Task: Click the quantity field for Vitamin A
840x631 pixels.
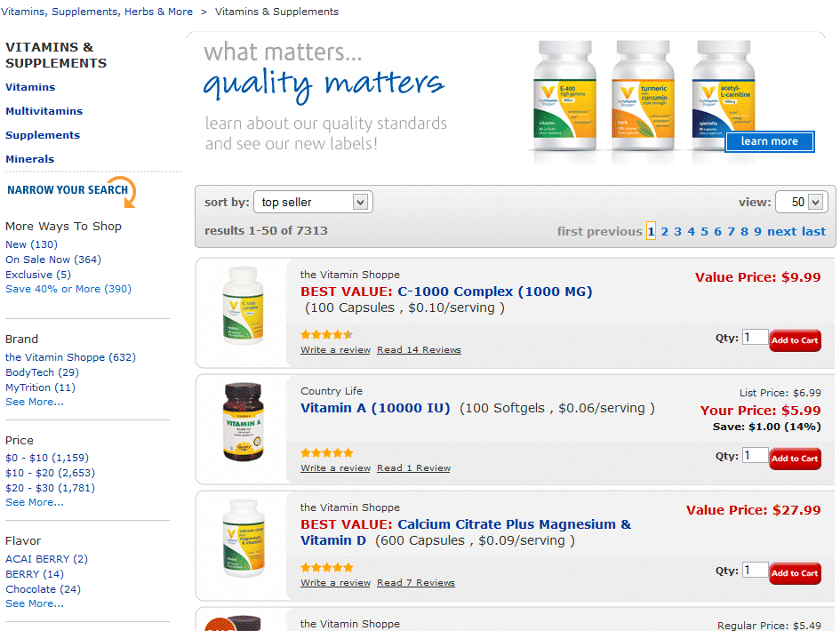Action: tap(755, 455)
